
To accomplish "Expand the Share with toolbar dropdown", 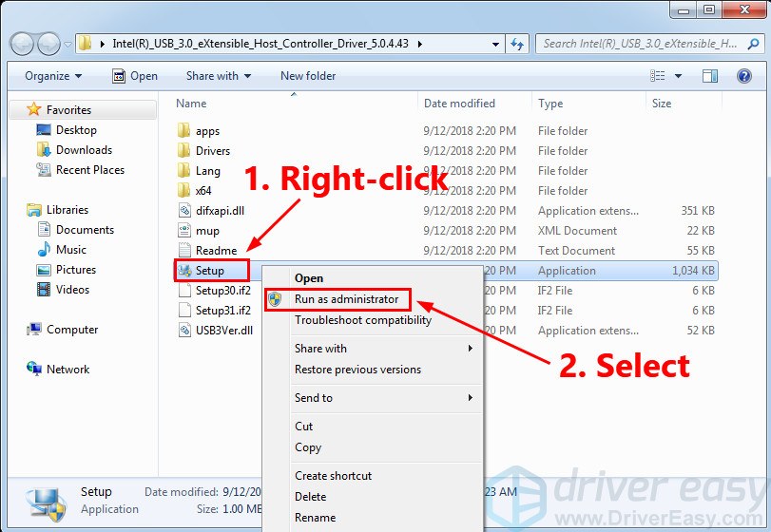I will [x=218, y=76].
